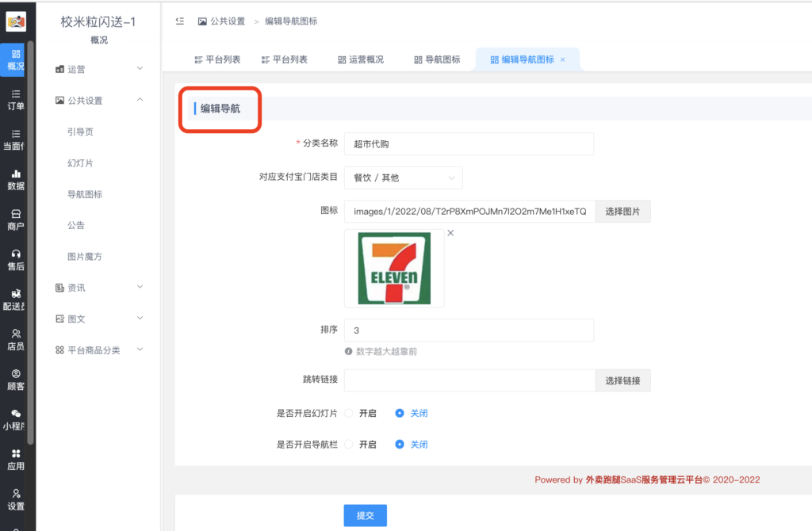Expand the 运营 menu group
Viewport: 812px width, 531px height.
tap(95, 68)
